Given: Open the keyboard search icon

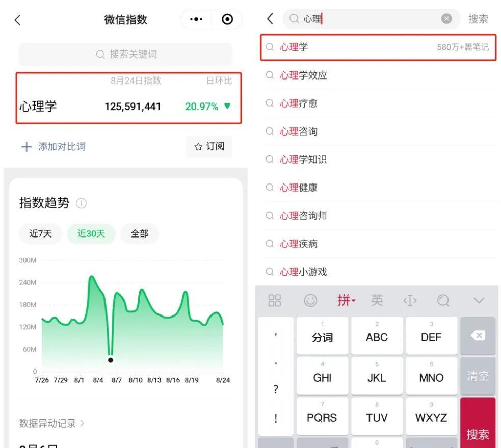Looking at the screenshot, I should (443, 300).
